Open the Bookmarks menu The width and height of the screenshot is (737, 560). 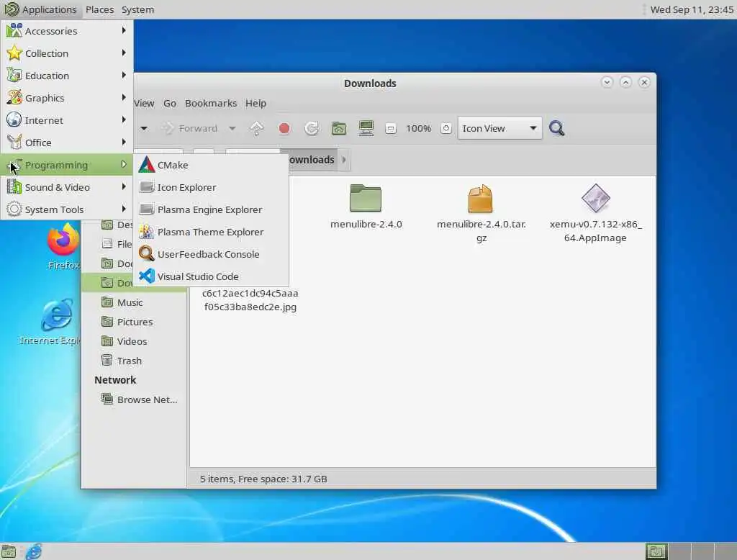[211, 103]
